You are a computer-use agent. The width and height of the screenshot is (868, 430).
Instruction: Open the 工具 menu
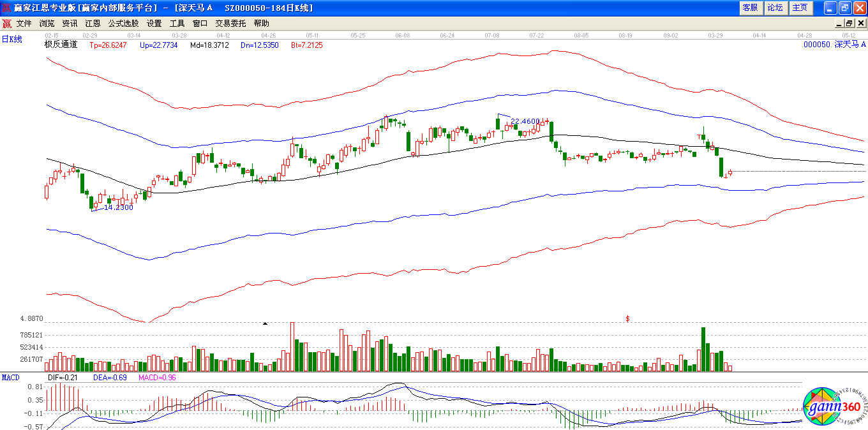tap(177, 24)
